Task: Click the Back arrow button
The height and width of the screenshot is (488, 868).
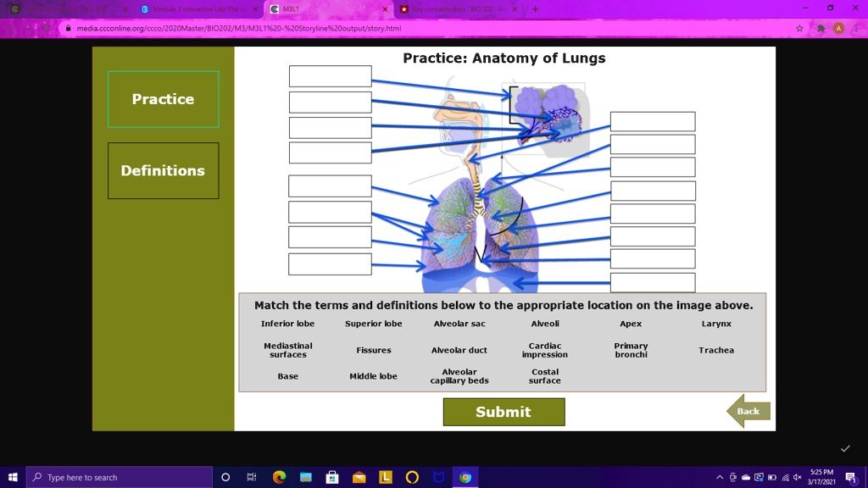Action: (x=748, y=411)
